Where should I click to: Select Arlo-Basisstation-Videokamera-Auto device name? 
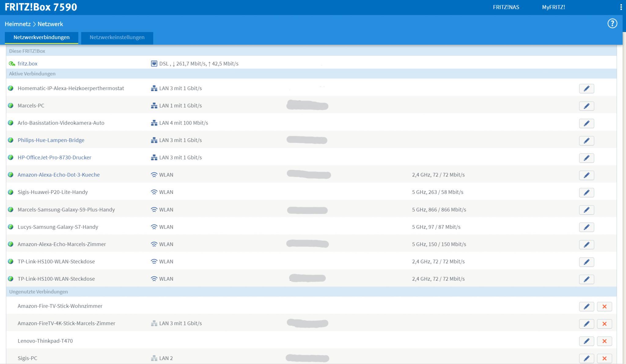tap(61, 123)
